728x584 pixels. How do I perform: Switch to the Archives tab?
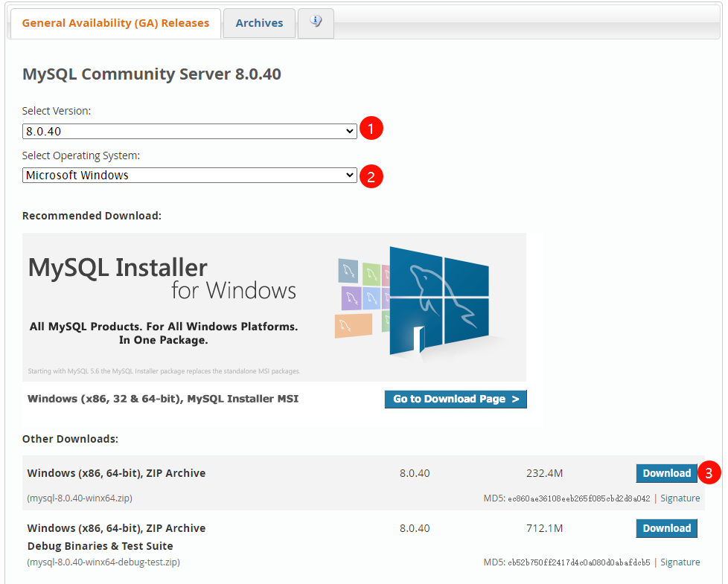point(259,23)
